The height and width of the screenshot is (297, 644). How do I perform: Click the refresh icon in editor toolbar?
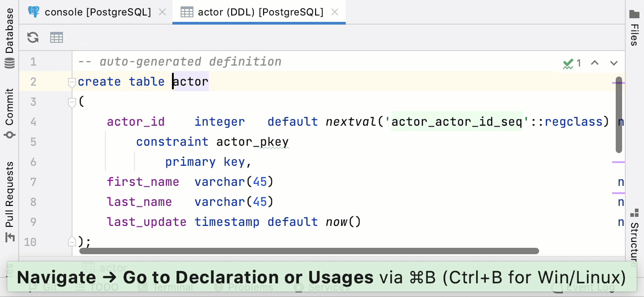(x=33, y=37)
